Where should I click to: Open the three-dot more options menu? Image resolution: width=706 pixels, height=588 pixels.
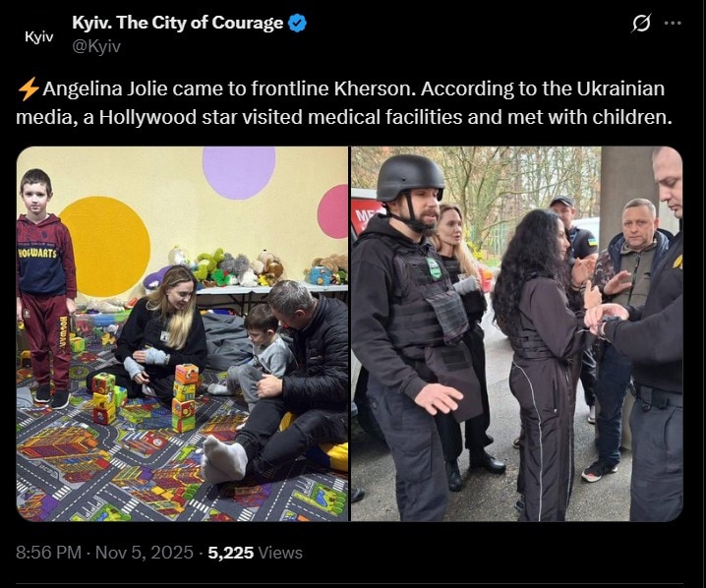(x=673, y=23)
